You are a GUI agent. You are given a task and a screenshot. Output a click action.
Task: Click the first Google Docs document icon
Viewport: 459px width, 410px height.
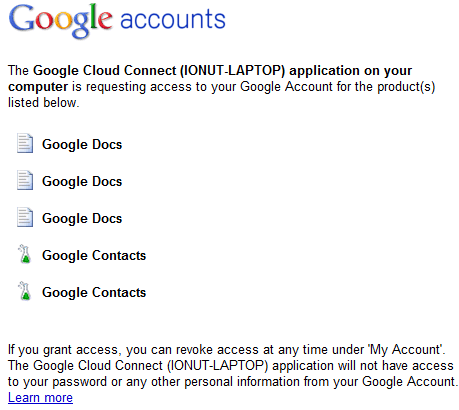coord(25,143)
